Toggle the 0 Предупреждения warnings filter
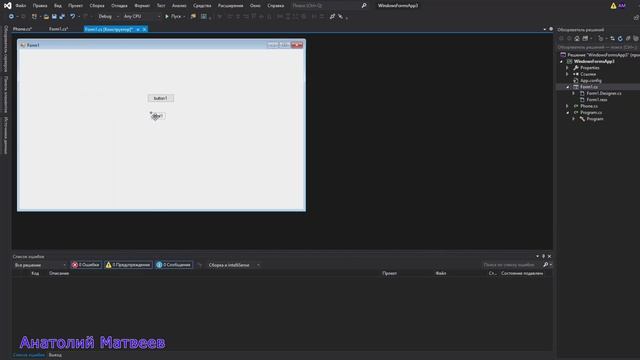 point(128,265)
